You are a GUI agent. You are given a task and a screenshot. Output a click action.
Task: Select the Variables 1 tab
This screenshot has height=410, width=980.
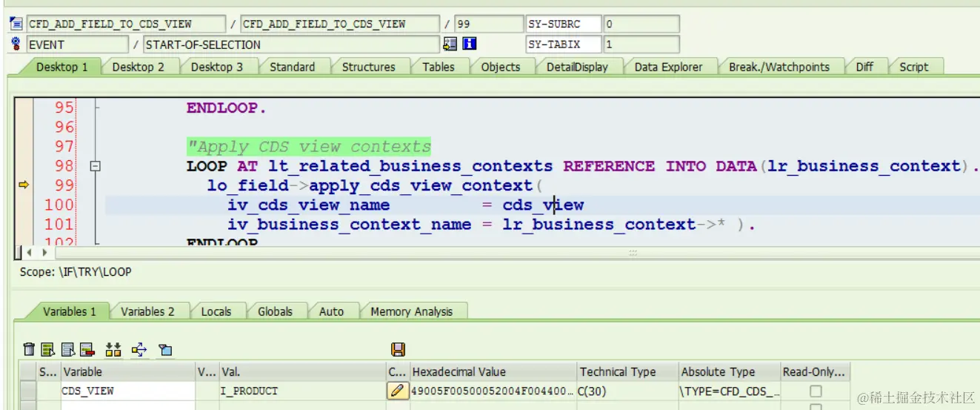[70, 311]
